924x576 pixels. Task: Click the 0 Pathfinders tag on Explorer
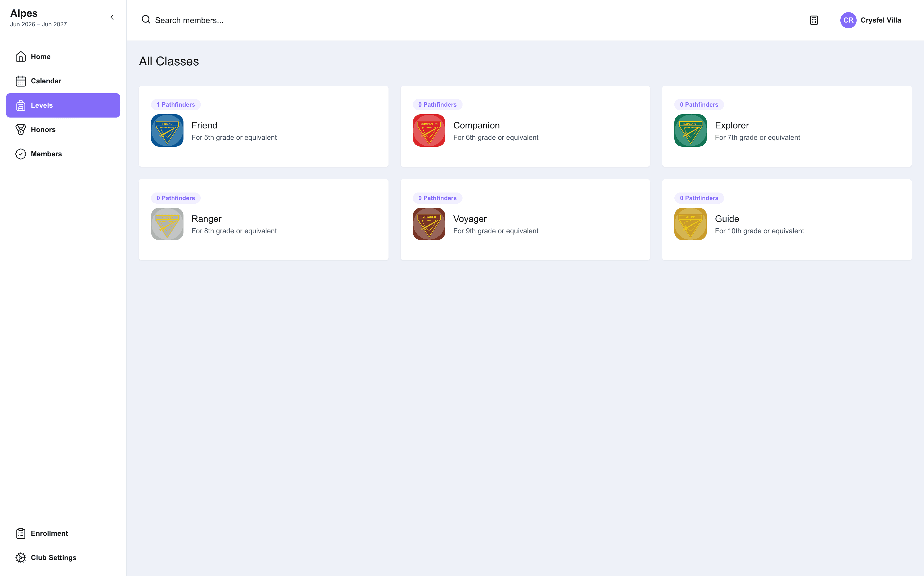click(x=699, y=104)
